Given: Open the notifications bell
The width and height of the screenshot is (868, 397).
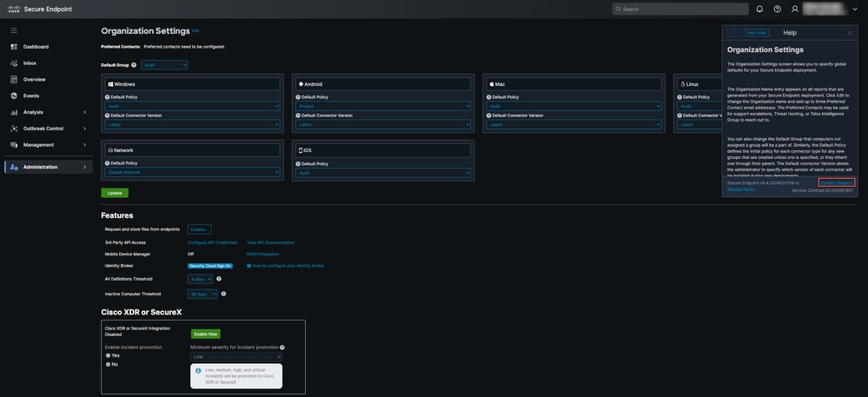Looking at the screenshot, I should (759, 9).
